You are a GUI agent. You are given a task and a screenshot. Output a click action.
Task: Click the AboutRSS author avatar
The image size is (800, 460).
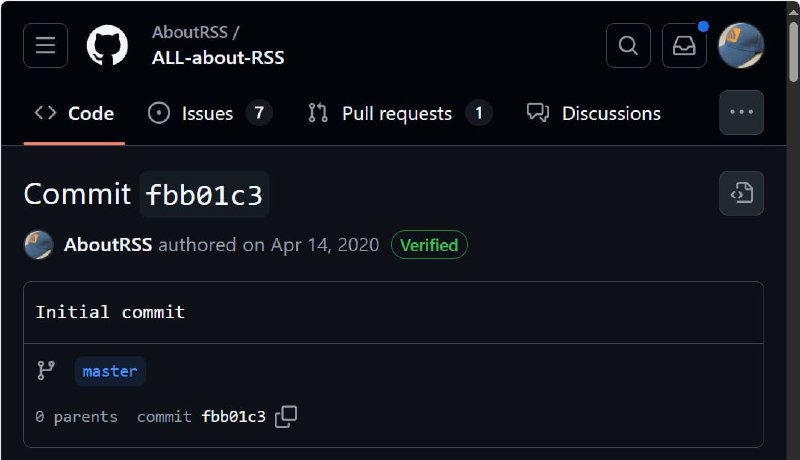pos(38,245)
